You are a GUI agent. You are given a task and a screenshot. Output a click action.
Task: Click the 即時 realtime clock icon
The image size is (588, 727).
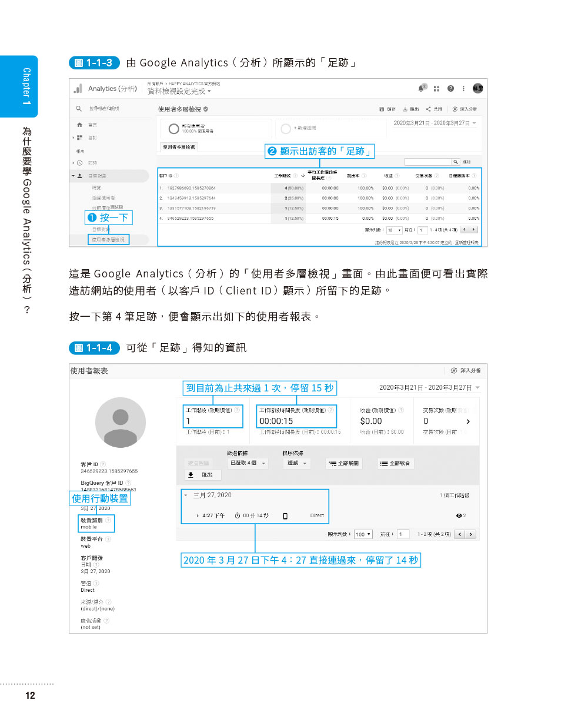79,163
